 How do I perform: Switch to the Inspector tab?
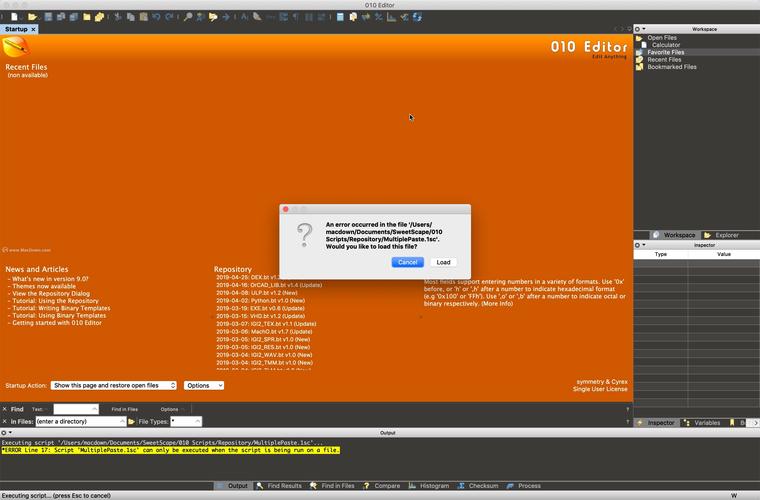tap(655, 423)
